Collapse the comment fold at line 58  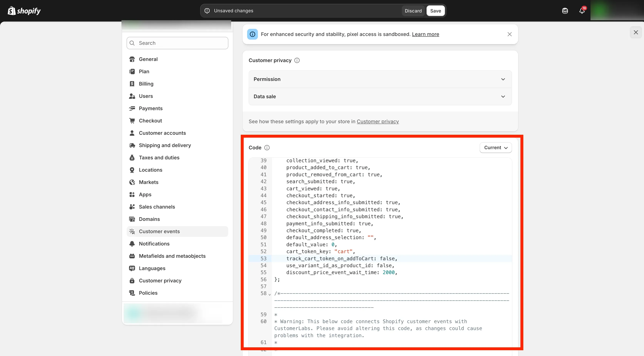pyautogui.click(x=270, y=294)
